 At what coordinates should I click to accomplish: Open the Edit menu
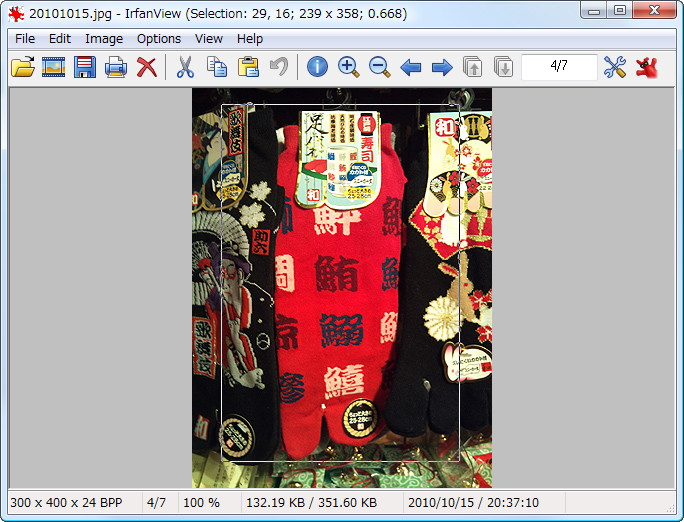point(60,39)
